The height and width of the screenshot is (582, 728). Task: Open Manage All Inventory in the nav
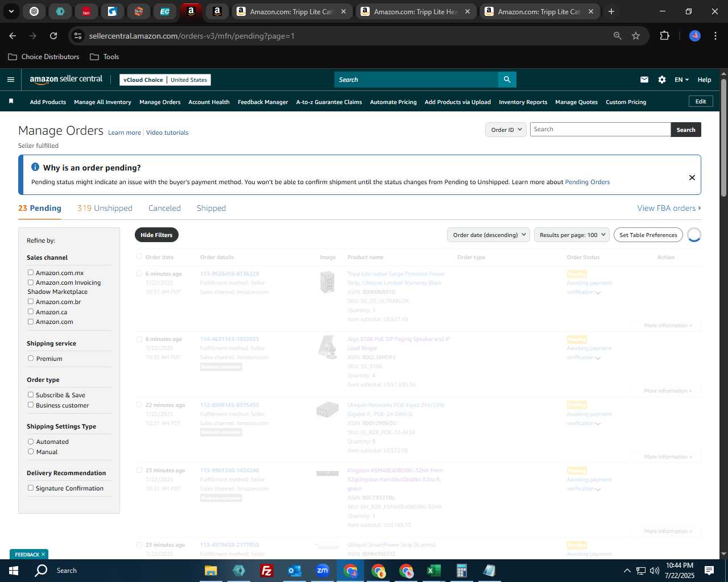tap(102, 102)
